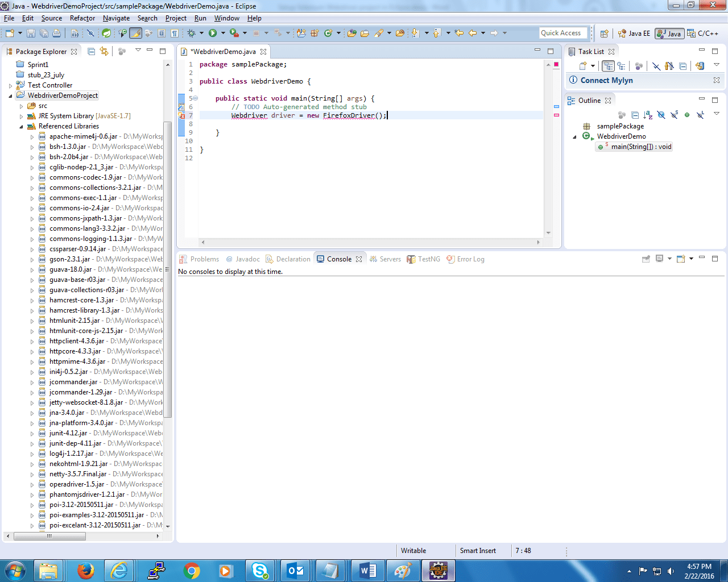Screen dimensions: 728x582
Task: Click the Save icon in toolbar
Action: pyautogui.click(x=31, y=34)
